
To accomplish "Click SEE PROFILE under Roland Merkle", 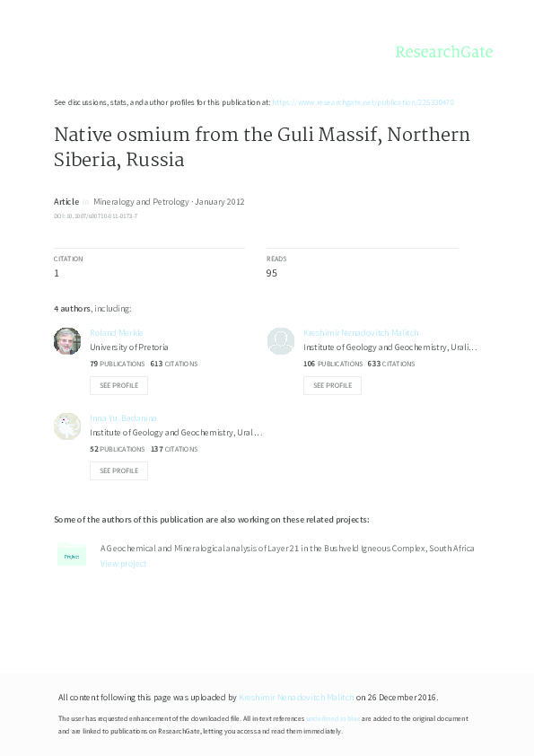I will pyautogui.click(x=118, y=385).
